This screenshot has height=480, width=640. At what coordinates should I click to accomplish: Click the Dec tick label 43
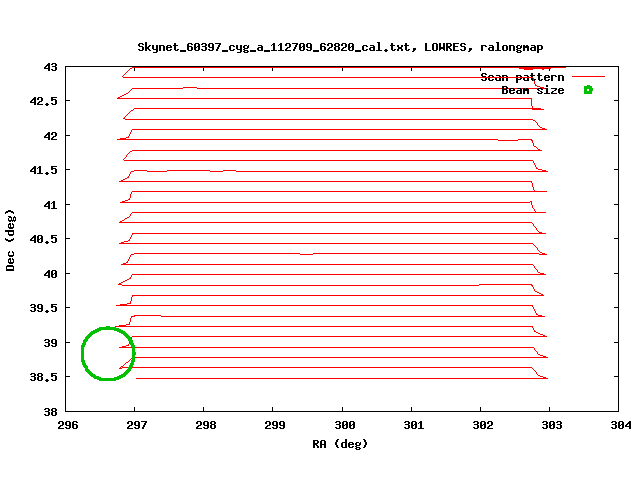(51, 67)
